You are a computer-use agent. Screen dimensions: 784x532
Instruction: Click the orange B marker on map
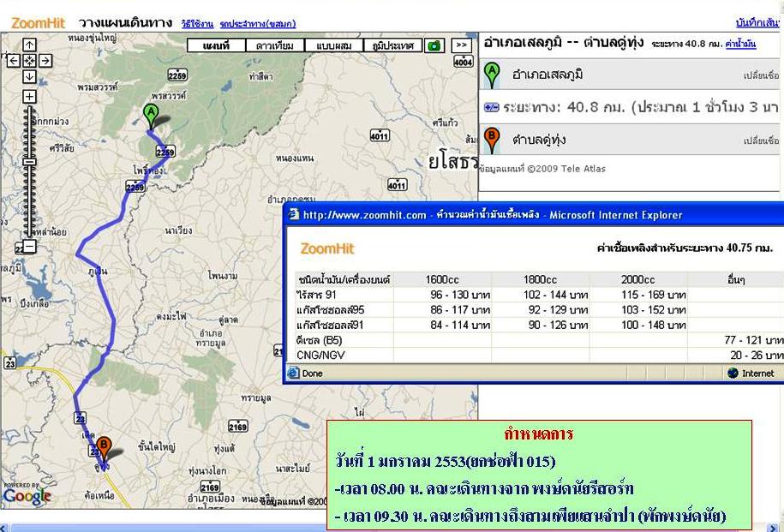103,446
